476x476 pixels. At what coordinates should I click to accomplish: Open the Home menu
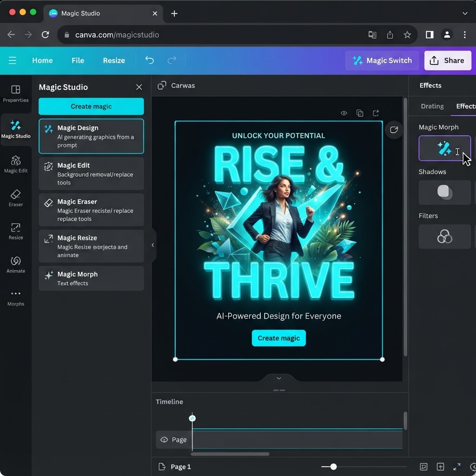pyautogui.click(x=42, y=60)
